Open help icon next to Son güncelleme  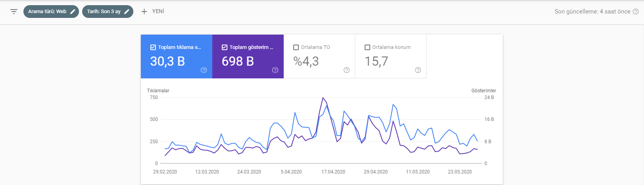(x=636, y=12)
